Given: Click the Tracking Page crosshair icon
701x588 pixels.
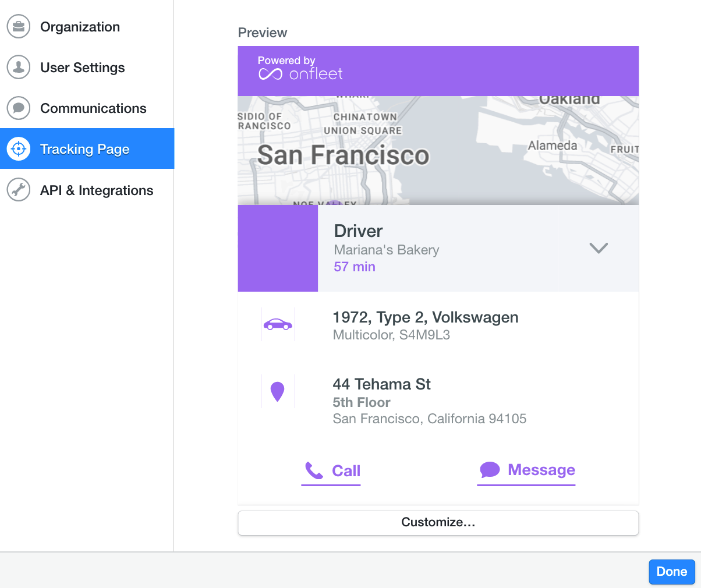Looking at the screenshot, I should click(x=19, y=149).
